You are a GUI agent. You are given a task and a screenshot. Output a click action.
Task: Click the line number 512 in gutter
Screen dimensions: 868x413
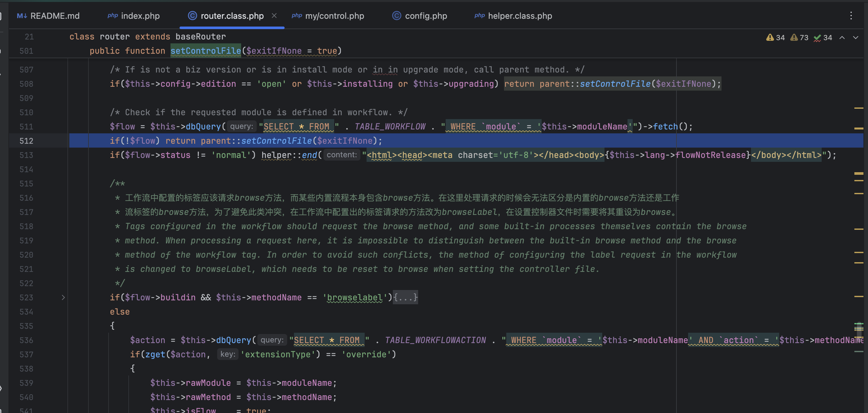click(x=26, y=141)
